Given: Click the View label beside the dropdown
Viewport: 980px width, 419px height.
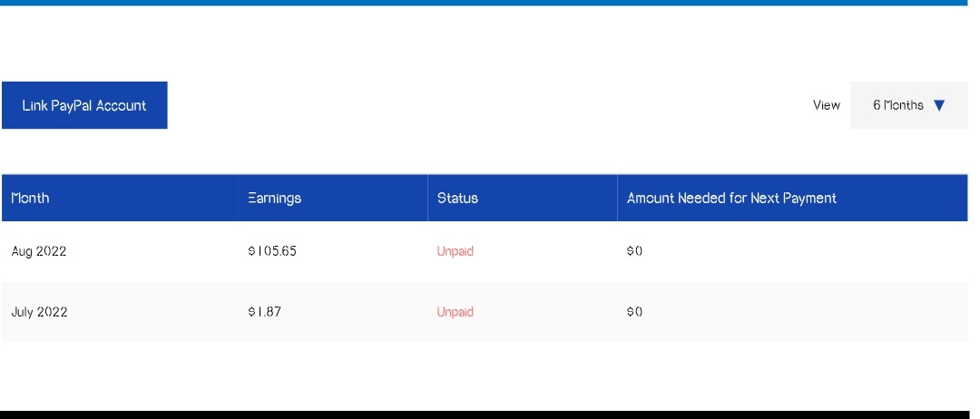Looking at the screenshot, I should point(827,105).
